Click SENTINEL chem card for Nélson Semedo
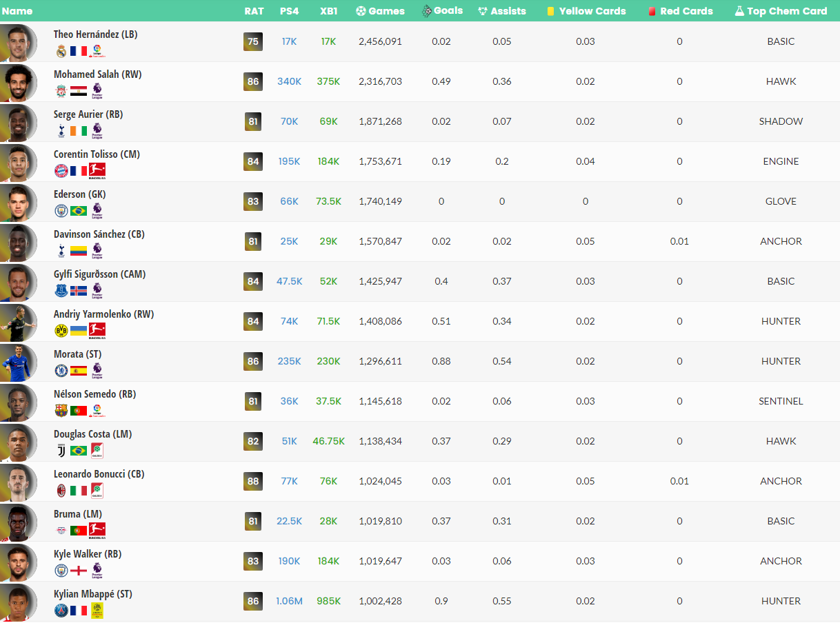 (x=781, y=401)
